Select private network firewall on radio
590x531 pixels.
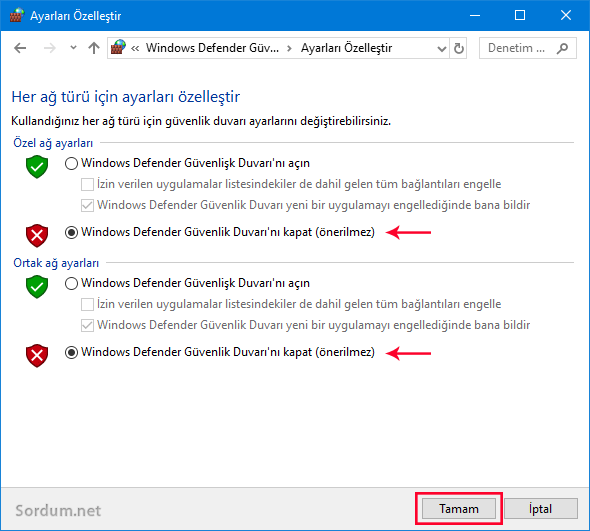click(71, 164)
